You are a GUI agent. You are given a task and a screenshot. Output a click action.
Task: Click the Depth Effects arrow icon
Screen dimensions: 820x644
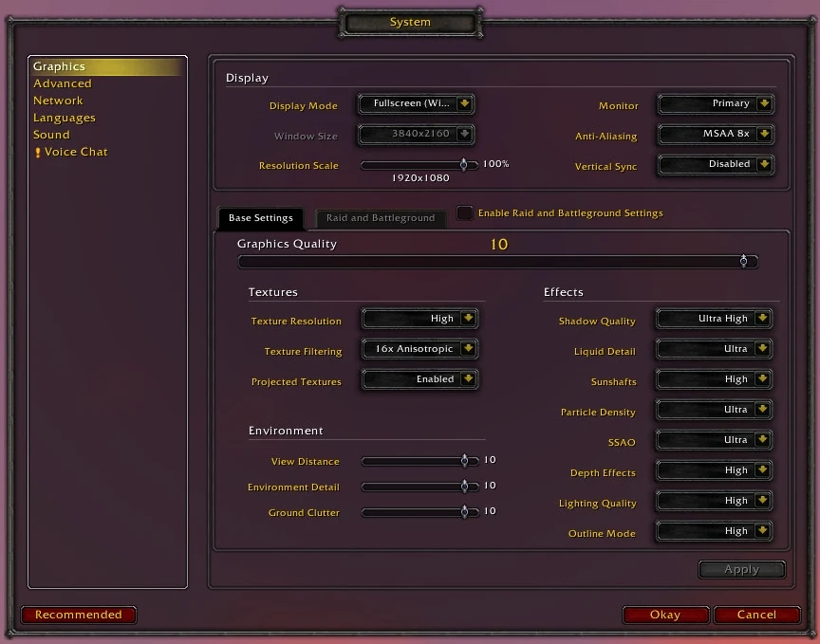pyautogui.click(x=762, y=469)
